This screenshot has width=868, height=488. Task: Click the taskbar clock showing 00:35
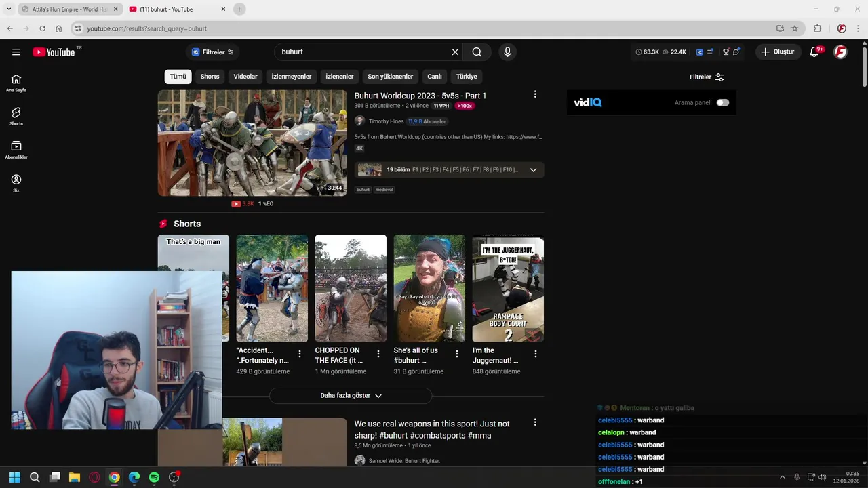click(x=847, y=477)
